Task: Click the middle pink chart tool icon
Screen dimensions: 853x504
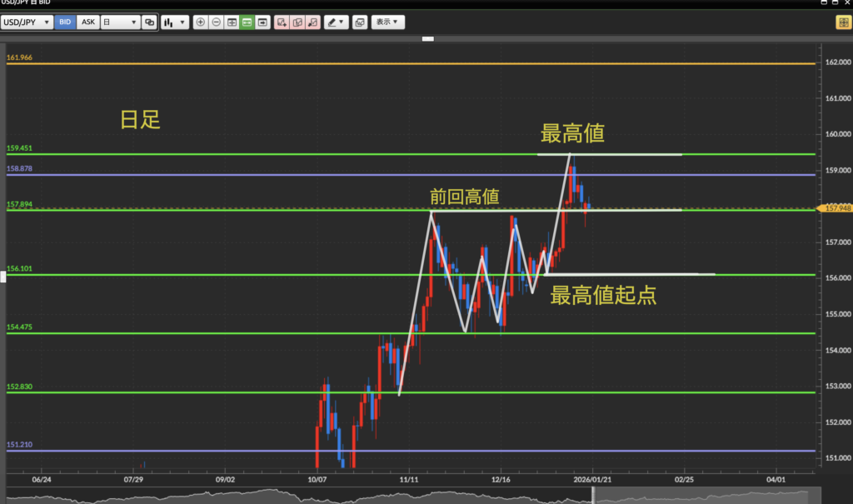Action: pos(297,22)
